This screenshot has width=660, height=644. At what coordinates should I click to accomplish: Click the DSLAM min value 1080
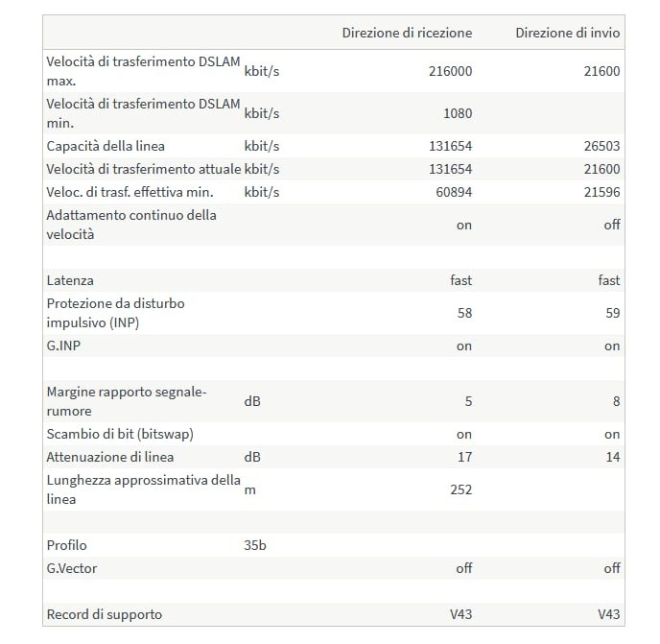[x=457, y=113]
